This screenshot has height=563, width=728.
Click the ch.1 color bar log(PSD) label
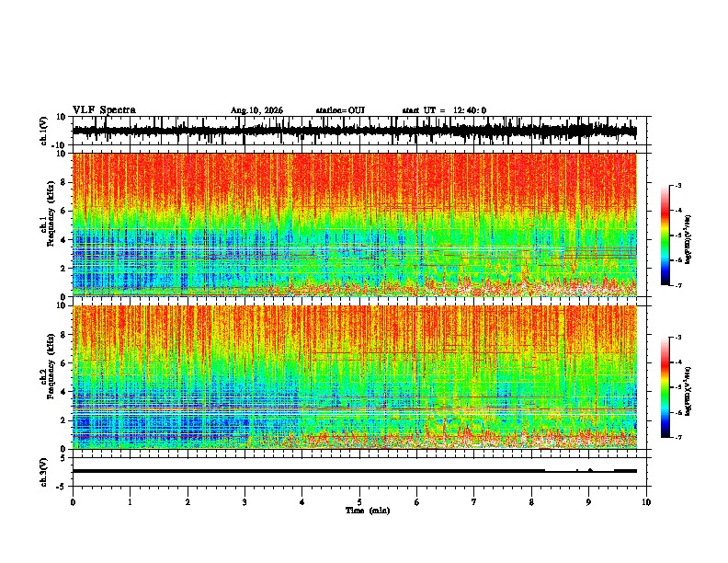(x=688, y=240)
